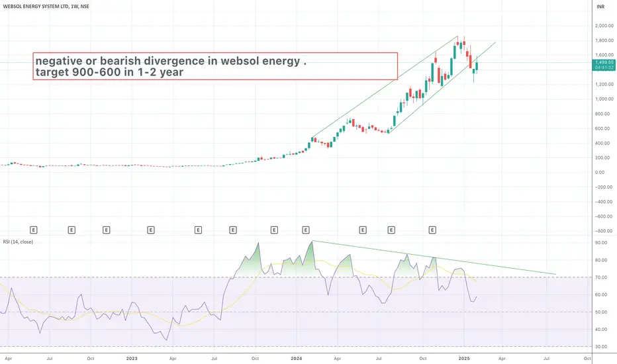This screenshot has height=364, width=617.
Task: Click the 1,000.00 price axis label
Action: (x=604, y=99)
